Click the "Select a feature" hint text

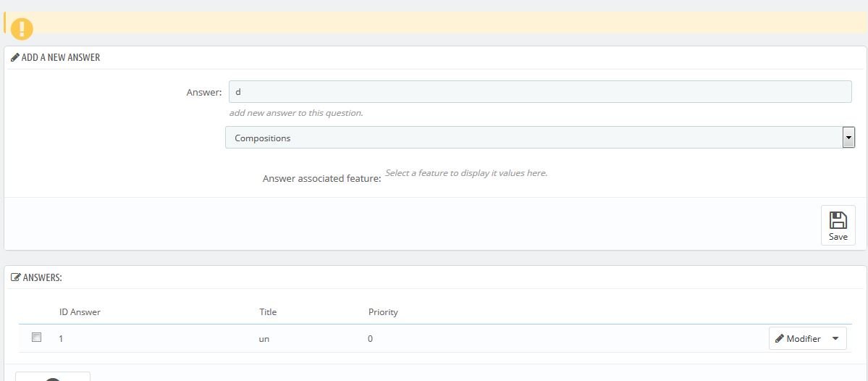coord(466,173)
